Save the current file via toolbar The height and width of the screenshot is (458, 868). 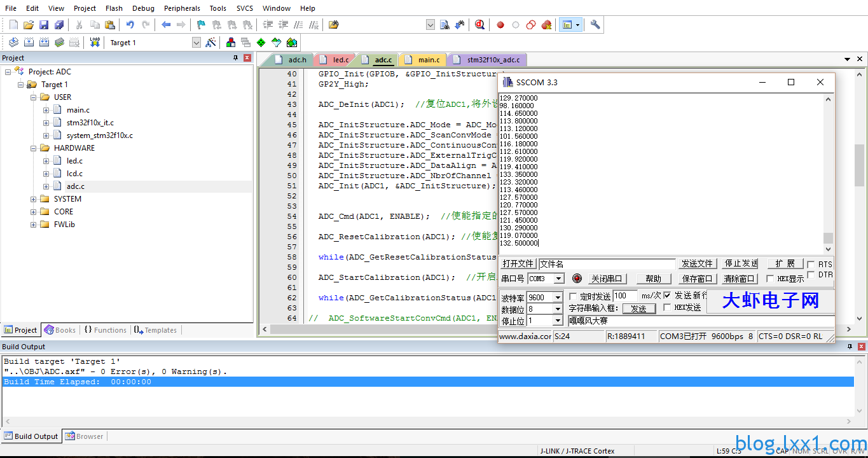[x=44, y=25]
